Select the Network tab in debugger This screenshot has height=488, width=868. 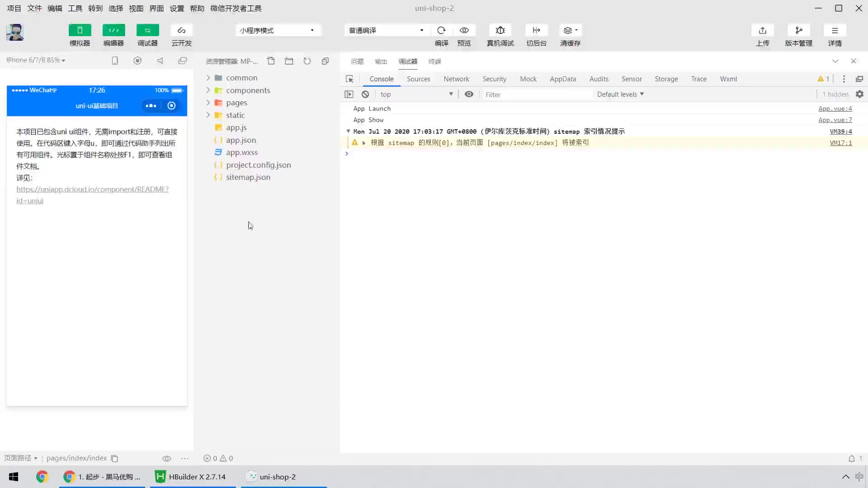coord(456,79)
